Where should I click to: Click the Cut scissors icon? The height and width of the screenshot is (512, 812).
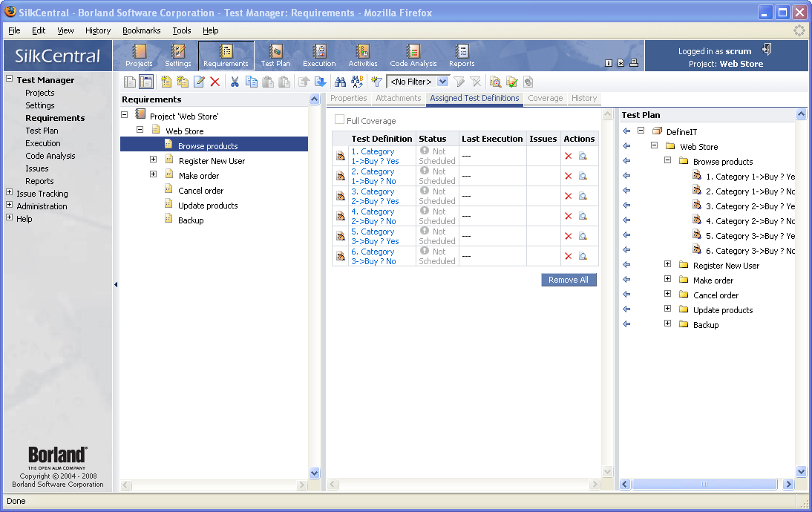tap(235, 82)
